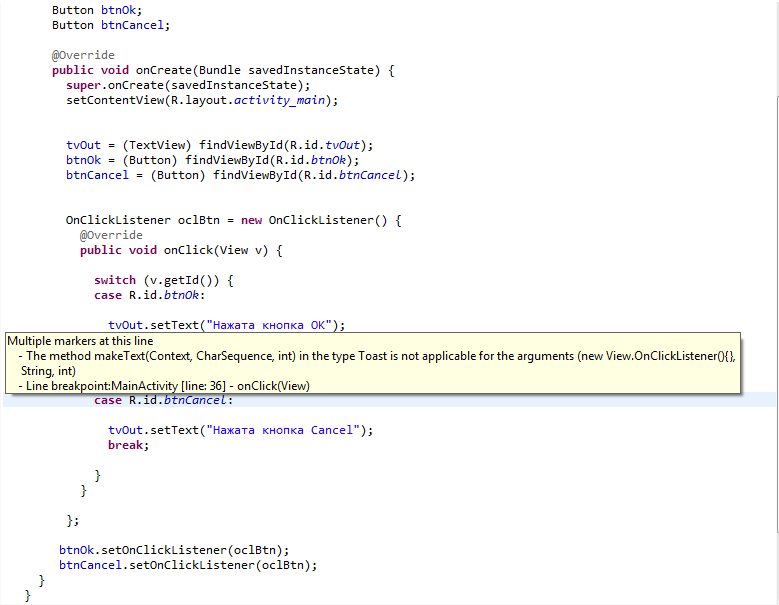This screenshot has height=605, width=779.
Task: Click the btnOk.setOnClickListener(oclBtn) line
Action: click(174, 550)
